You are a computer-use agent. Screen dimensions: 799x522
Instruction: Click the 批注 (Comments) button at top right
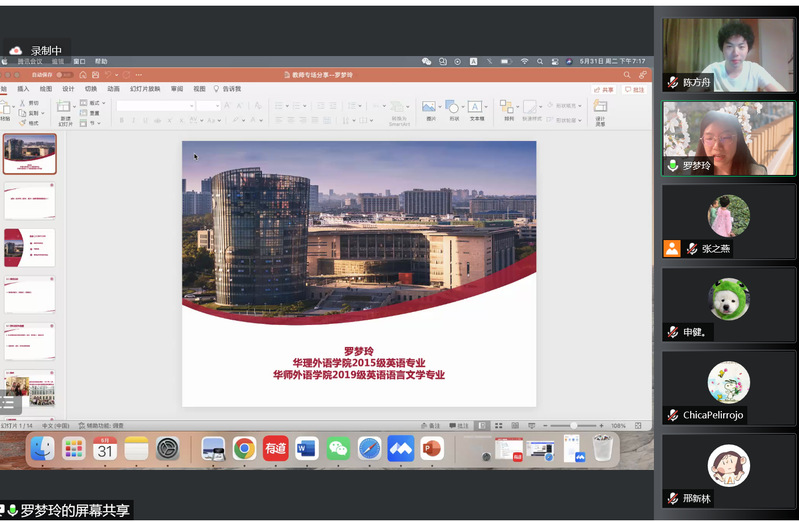pyautogui.click(x=634, y=89)
